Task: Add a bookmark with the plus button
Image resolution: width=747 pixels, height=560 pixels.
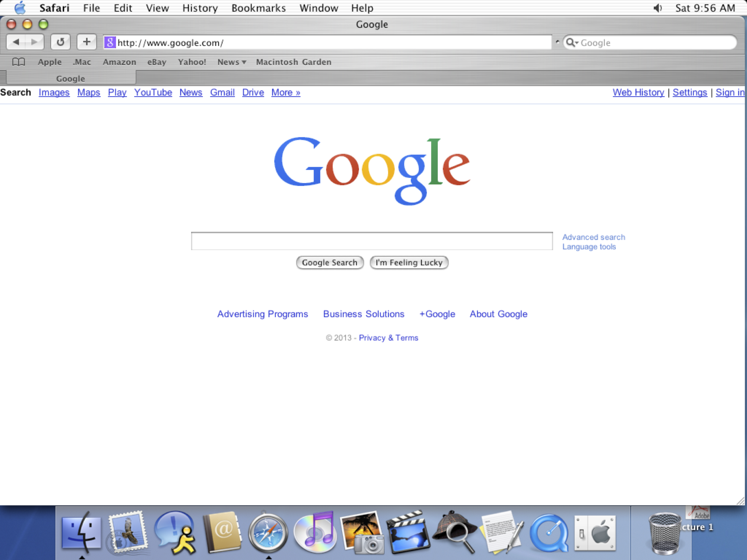Action: click(87, 42)
